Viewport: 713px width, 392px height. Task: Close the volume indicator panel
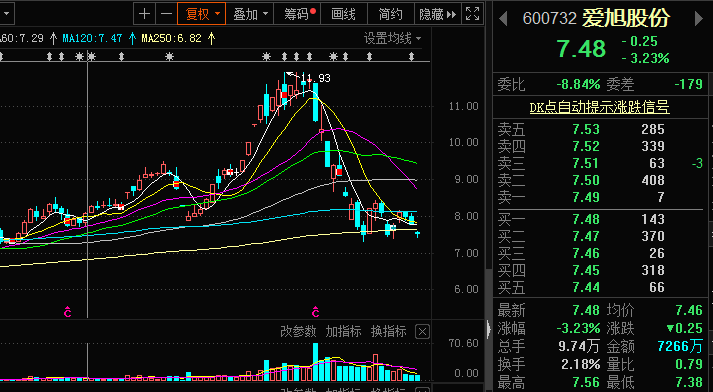tap(422, 332)
